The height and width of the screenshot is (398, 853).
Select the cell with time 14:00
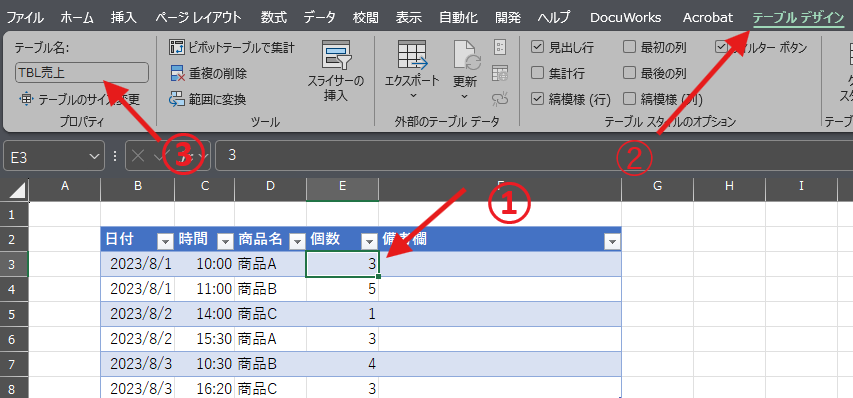coord(205,314)
